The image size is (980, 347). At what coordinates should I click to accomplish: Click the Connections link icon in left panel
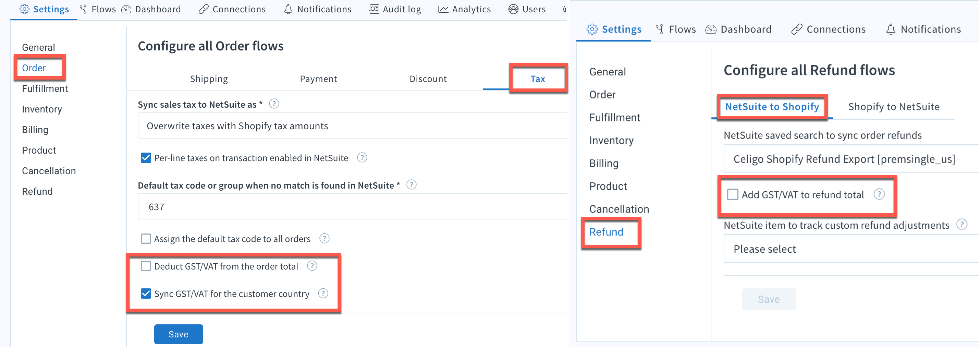click(x=204, y=9)
